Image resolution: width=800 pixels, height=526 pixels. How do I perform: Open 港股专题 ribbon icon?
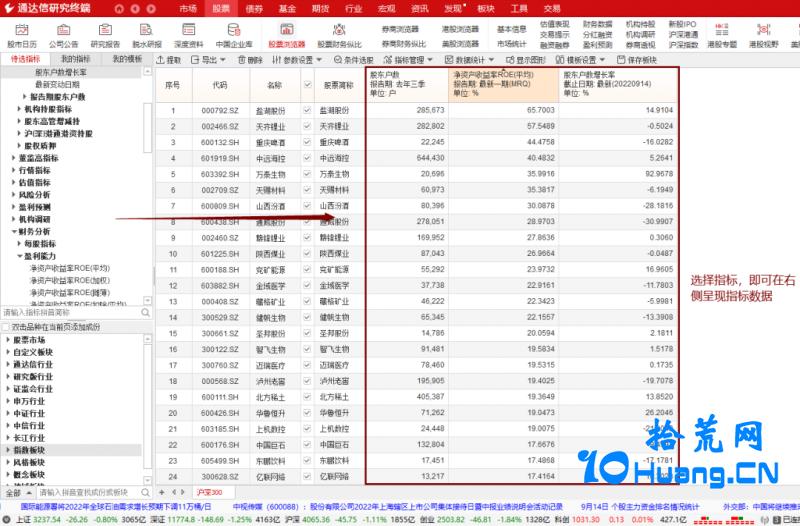pyautogui.click(x=722, y=36)
